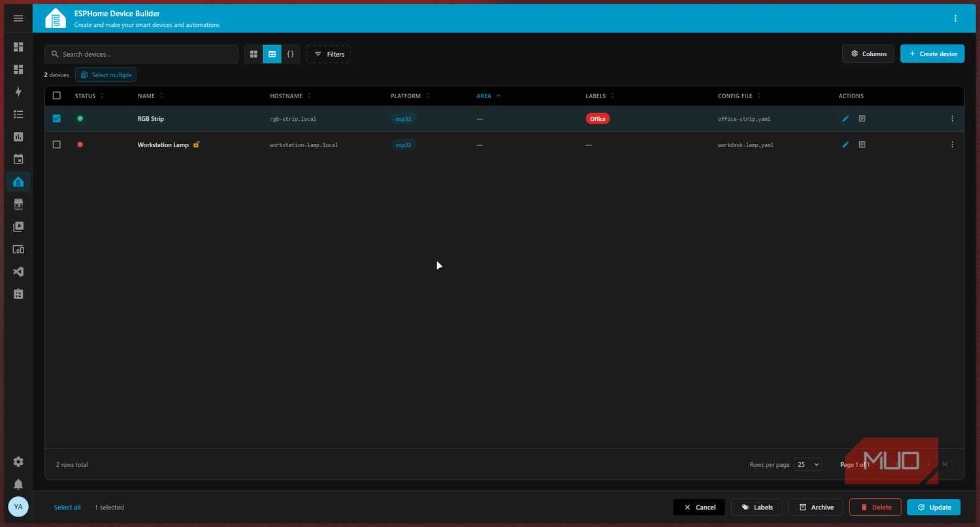The image size is (980, 527).
Task: Open the hamburger menu in sidebar
Action: (18, 18)
